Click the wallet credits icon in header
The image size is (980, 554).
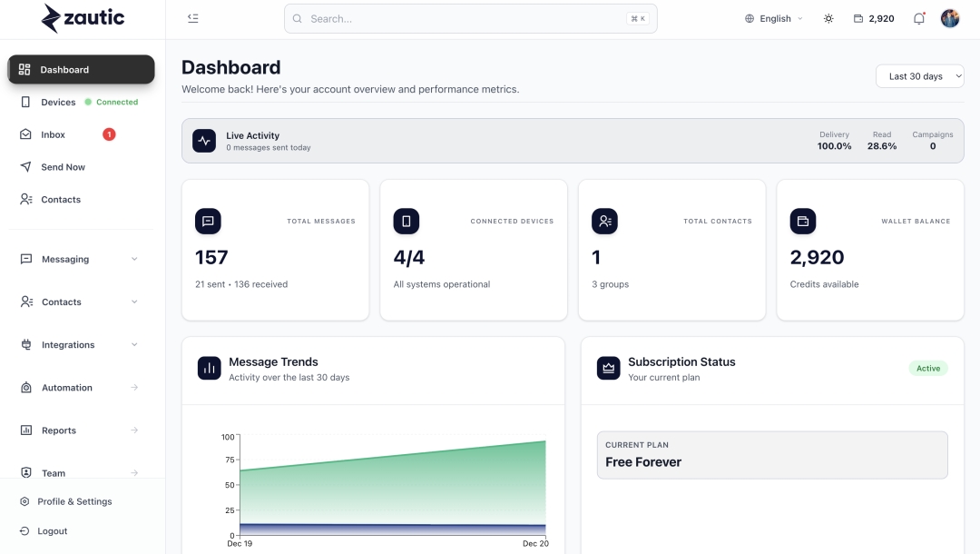(x=858, y=18)
